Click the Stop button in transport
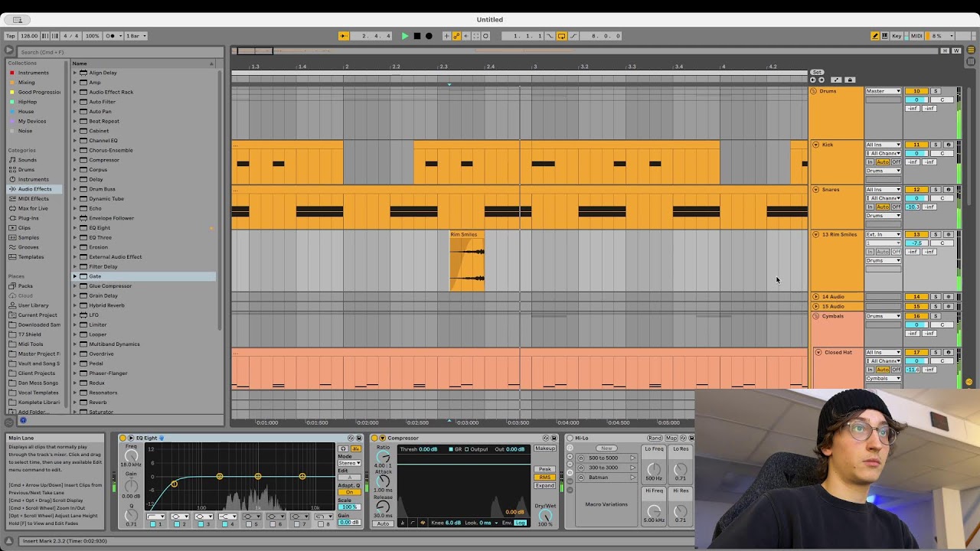Image resolution: width=980 pixels, height=551 pixels. click(x=416, y=36)
